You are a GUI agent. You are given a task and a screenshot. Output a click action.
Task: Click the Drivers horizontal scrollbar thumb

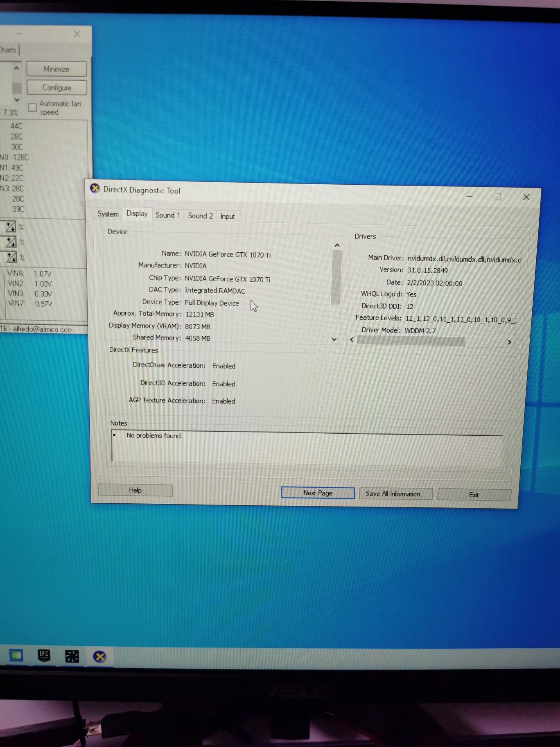pyautogui.click(x=411, y=341)
